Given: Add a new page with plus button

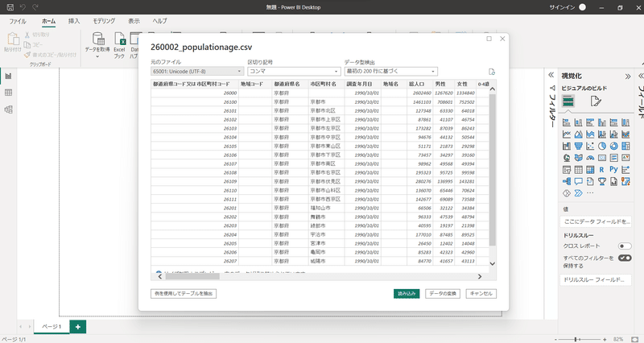Looking at the screenshot, I should [x=77, y=327].
